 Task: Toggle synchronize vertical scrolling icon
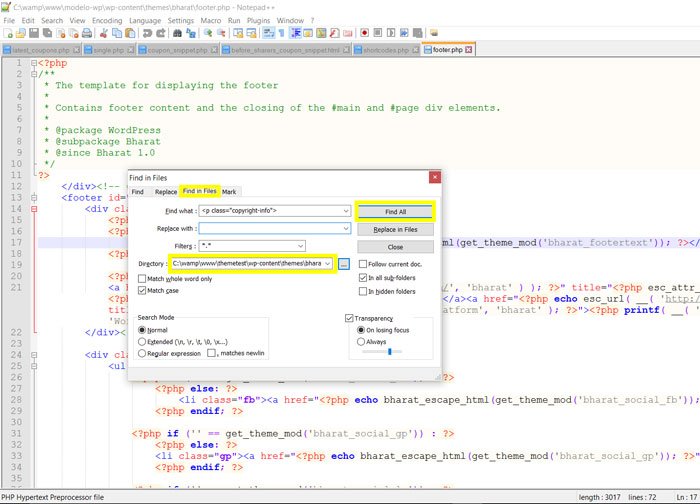(x=238, y=33)
